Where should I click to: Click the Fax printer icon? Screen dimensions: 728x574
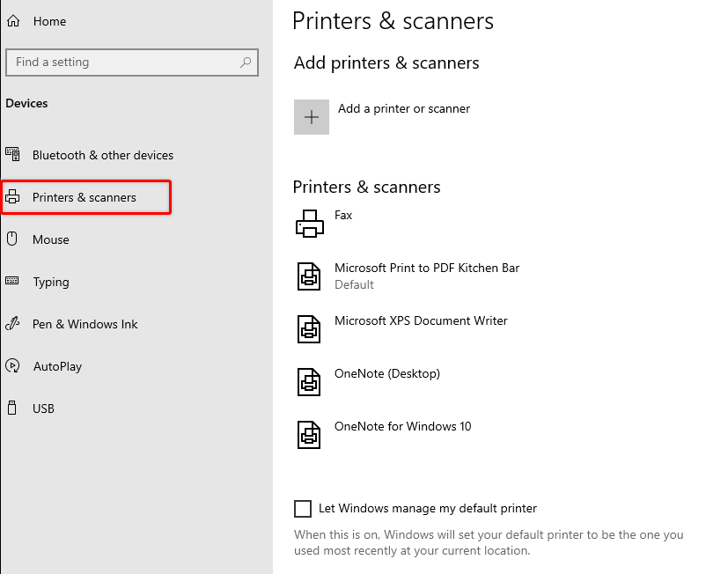coord(310,224)
